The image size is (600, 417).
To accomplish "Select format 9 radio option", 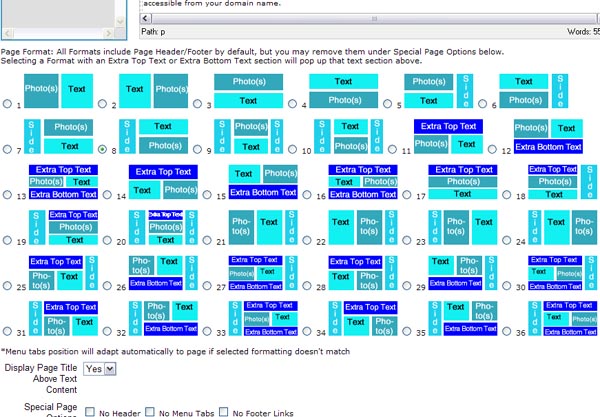I will pyautogui.click(x=197, y=149).
